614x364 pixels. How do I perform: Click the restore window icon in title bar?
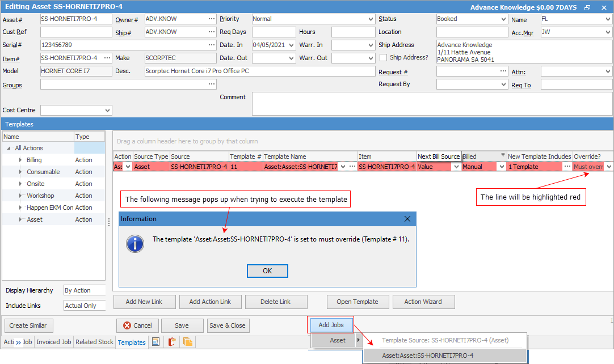coord(587,7)
